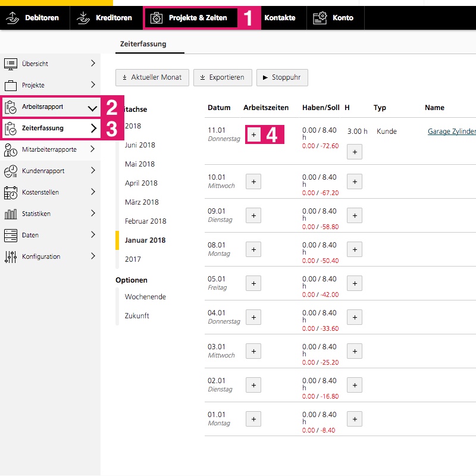Click the Debitoren hand icon
476x476 pixels.
[x=12, y=18]
